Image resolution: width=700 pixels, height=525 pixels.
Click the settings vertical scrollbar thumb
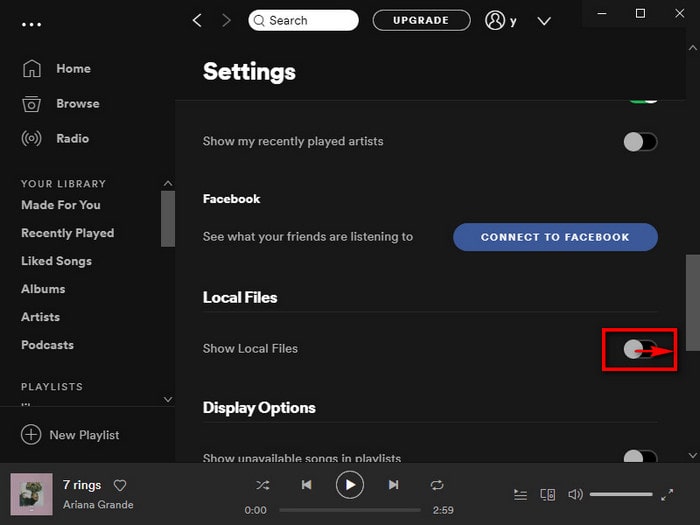click(693, 303)
